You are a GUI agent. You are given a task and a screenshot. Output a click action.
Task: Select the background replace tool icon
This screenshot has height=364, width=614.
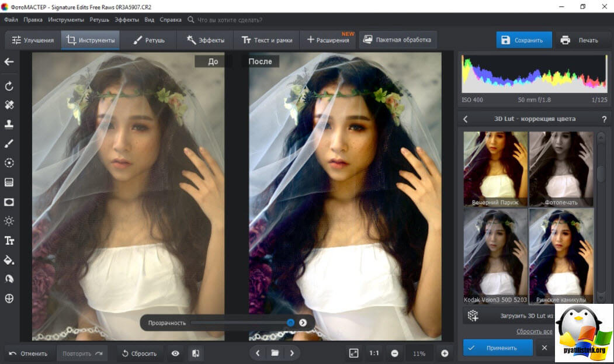(x=9, y=279)
